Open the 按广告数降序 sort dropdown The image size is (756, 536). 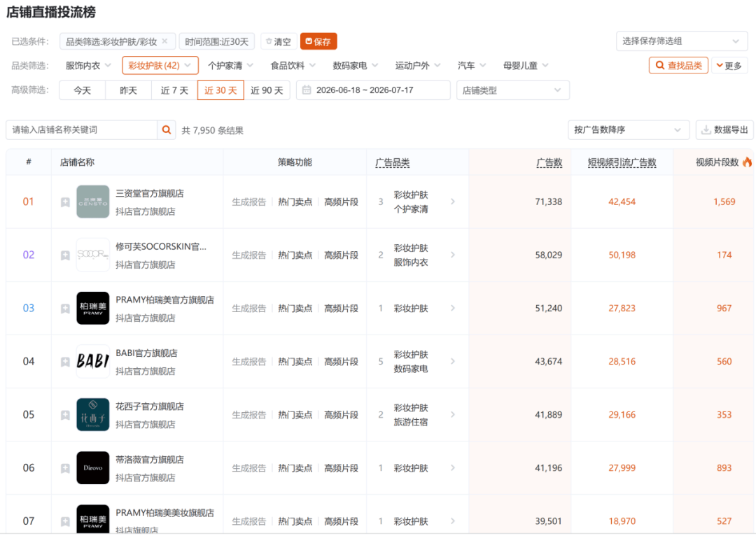pyautogui.click(x=628, y=129)
